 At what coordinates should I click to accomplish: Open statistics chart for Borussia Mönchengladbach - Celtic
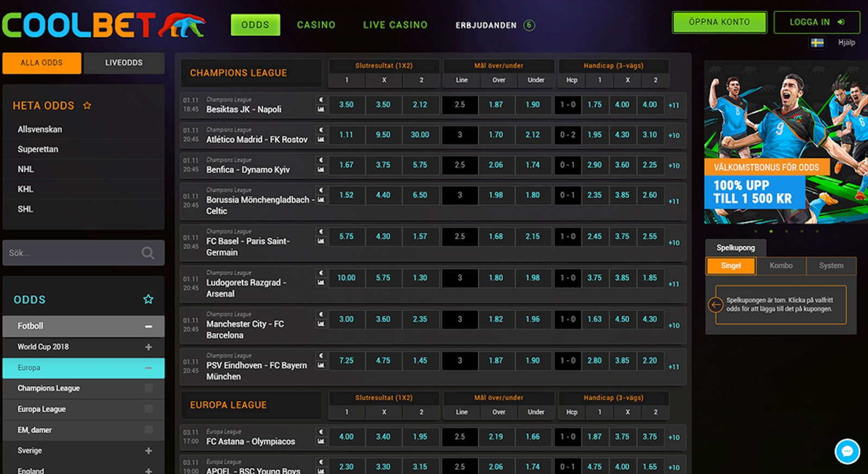pos(321,200)
